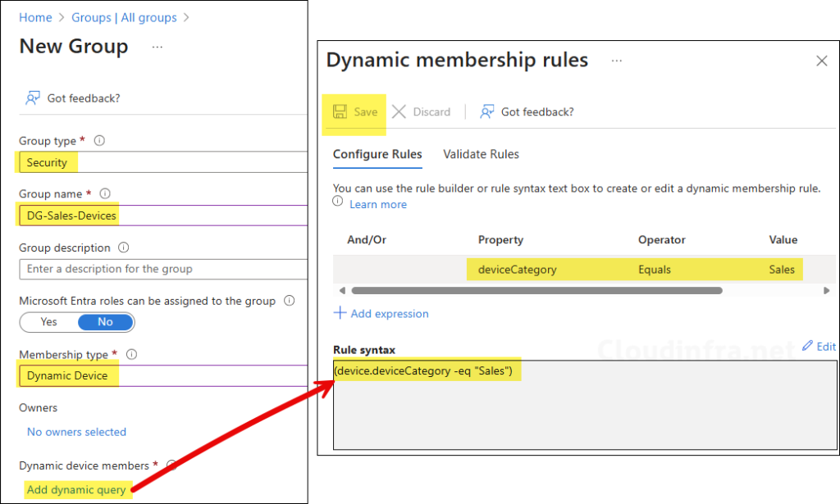The height and width of the screenshot is (504, 840).
Task: Click the Discard X icon
Action: 399,111
